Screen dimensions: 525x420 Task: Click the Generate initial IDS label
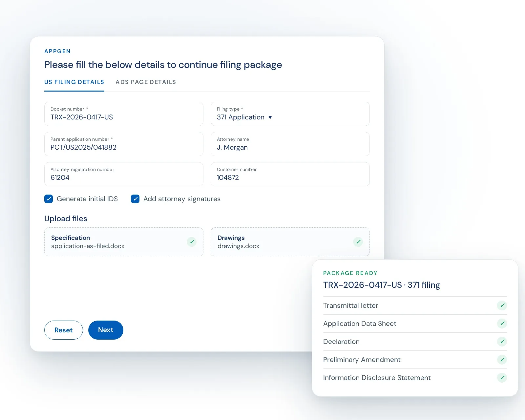(87, 199)
